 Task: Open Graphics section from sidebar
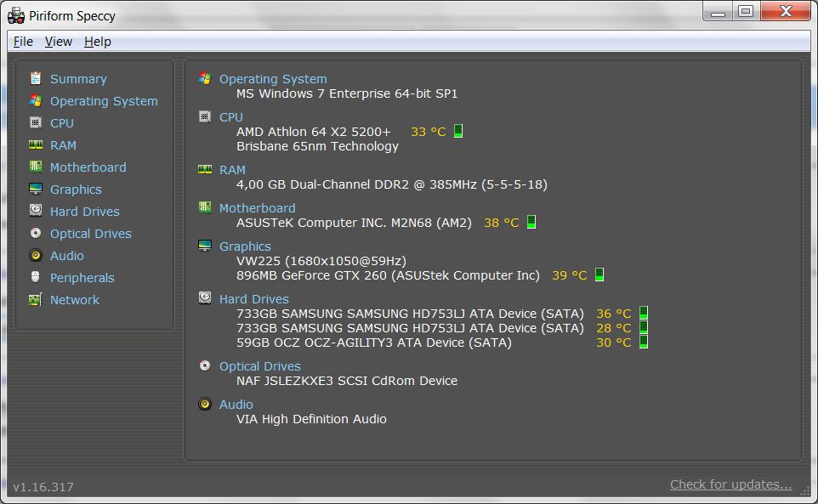pos(76,190)
